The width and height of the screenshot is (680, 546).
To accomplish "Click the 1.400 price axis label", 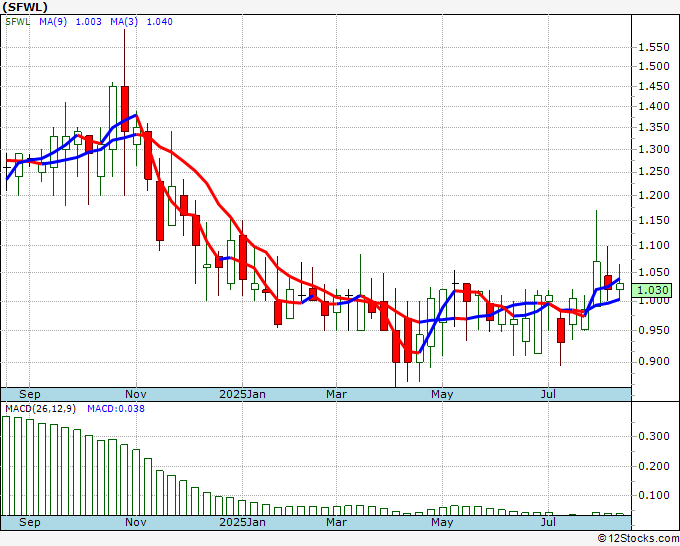I will click(654, 106).
